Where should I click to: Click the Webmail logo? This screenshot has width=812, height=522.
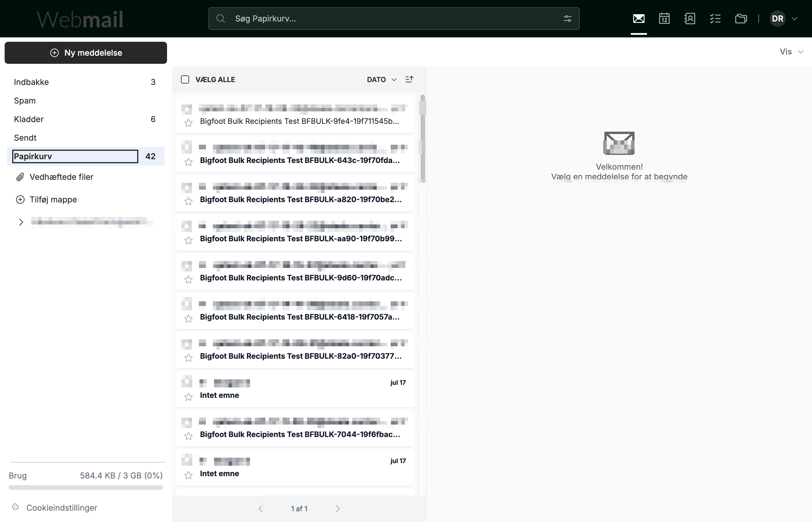pos(80,19)
